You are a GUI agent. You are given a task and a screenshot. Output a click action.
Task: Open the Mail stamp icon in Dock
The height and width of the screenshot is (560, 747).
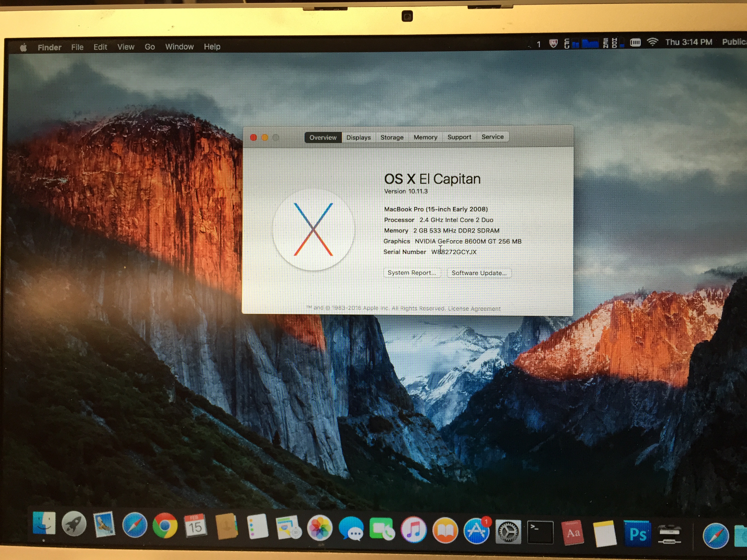tap(104, 524)
